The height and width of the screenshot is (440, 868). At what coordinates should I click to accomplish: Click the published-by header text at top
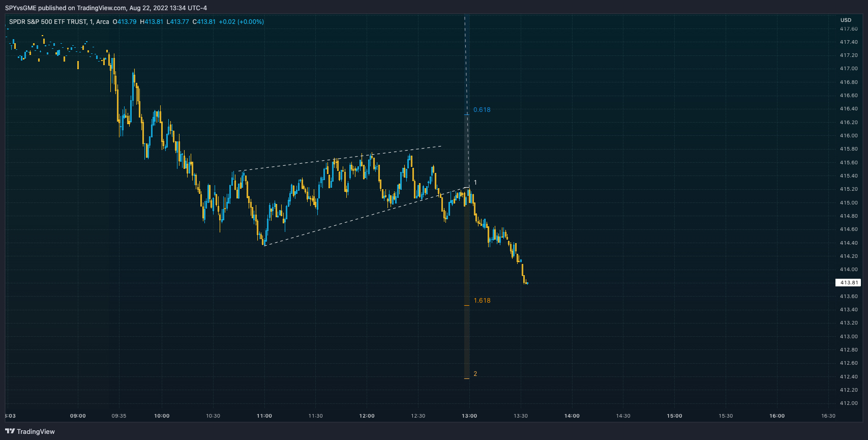pyautogui.click(x=106, y=8)
